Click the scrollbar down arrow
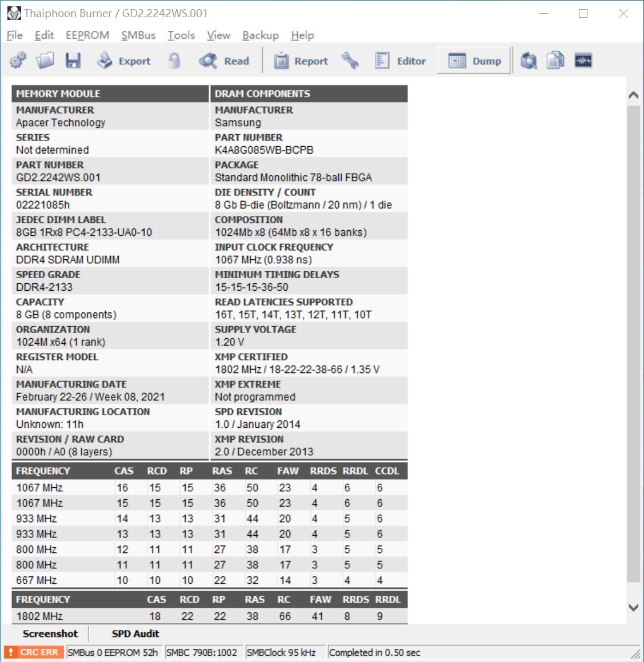The height and width of the screenshot is (662, 644). pyautogui.click(x=633, y=608)
